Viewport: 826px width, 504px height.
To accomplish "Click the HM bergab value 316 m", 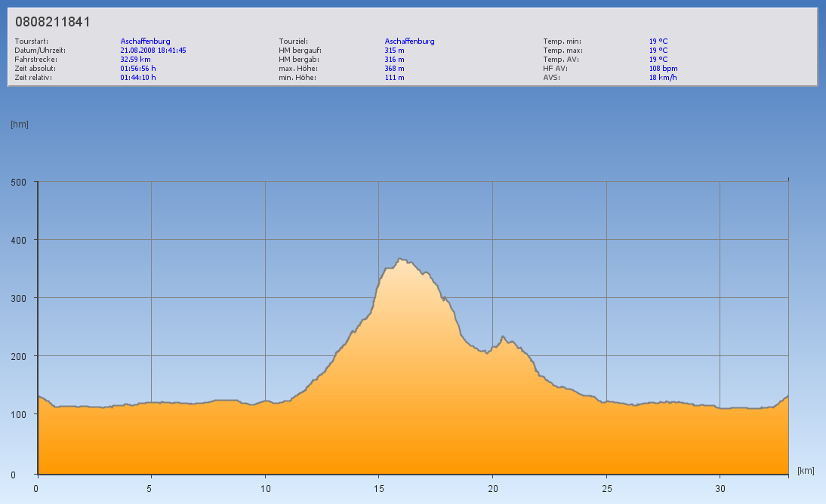I will click(x=394, y=59).
